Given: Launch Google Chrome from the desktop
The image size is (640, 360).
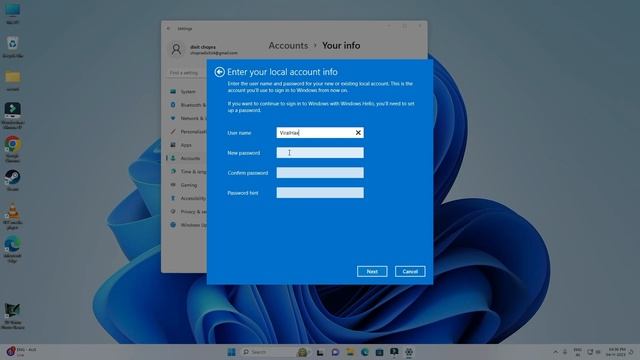Looking at the screenshot, I should (x=13, y=149).
